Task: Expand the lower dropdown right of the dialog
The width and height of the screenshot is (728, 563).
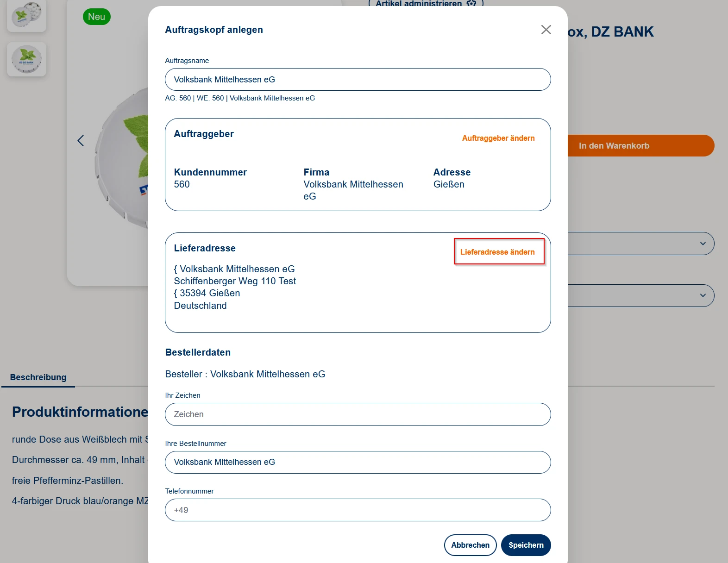Action: point(702,295)
